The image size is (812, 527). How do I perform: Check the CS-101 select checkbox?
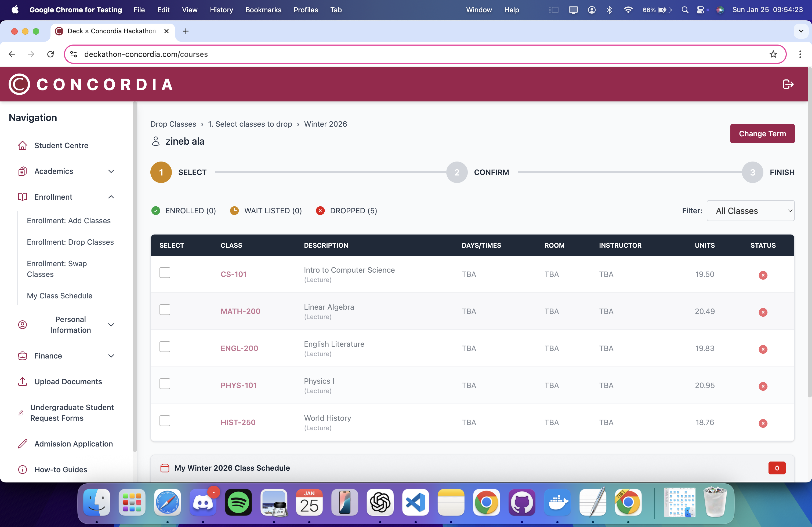(x=165, y=273)
